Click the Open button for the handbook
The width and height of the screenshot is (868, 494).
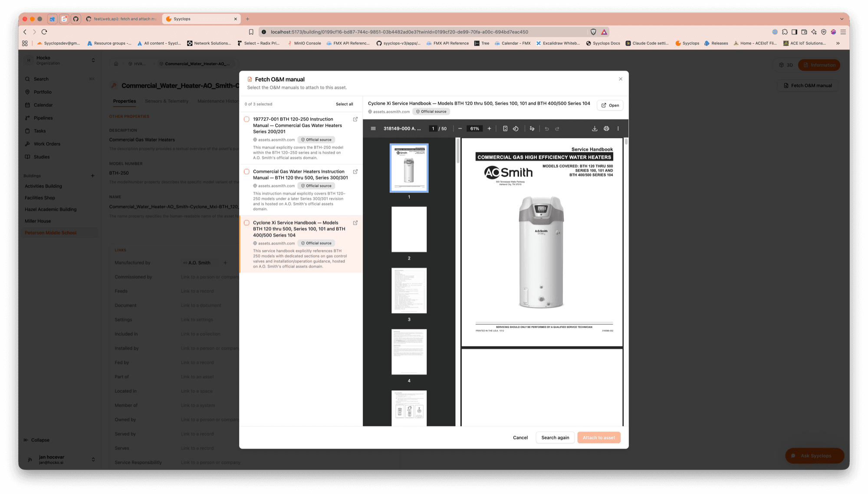point(610,105)
